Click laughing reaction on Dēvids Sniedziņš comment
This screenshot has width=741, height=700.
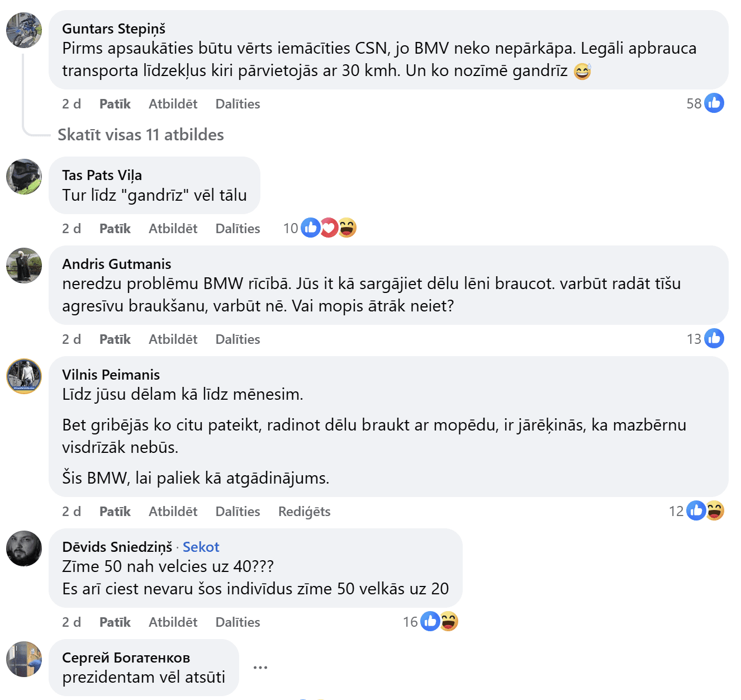[449, 621]
